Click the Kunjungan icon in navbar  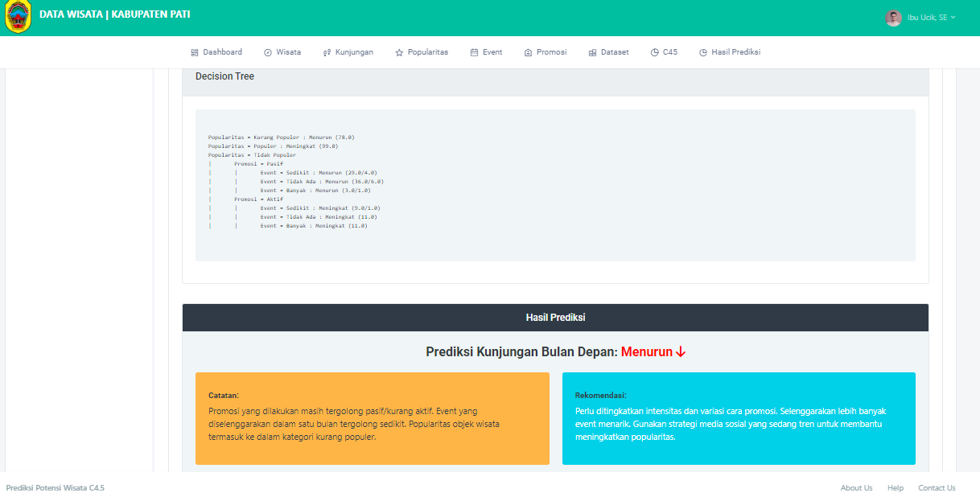[327, 52]
